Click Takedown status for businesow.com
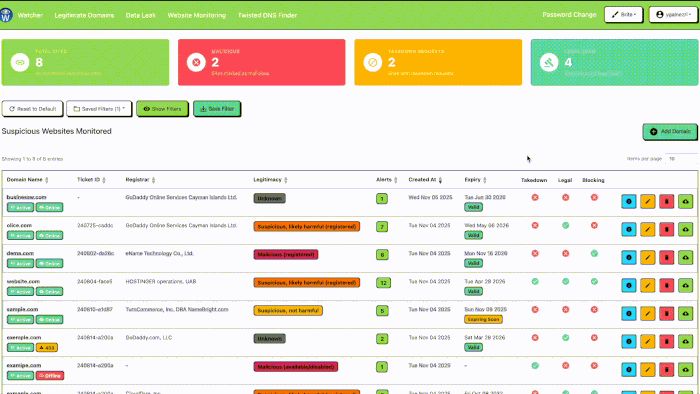This screenshot has height=394, width=700. coord(535,197)
